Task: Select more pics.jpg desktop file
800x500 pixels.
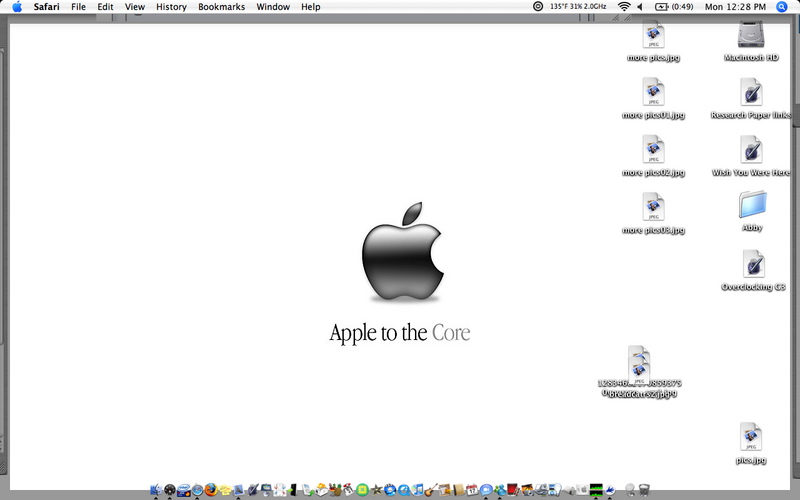Action: (x=653, y=35)
